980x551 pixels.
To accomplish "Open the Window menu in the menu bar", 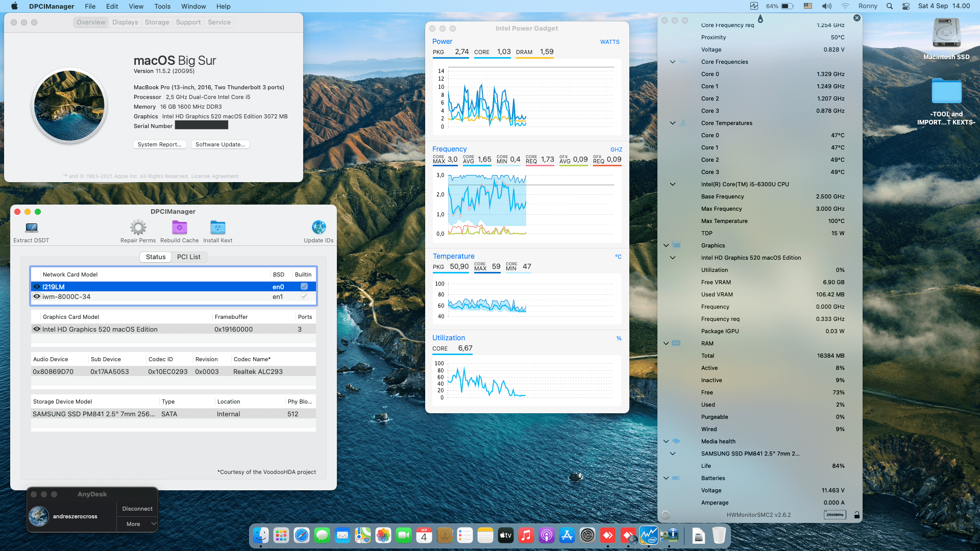I will pyautogui.click(x=193, y=6).
